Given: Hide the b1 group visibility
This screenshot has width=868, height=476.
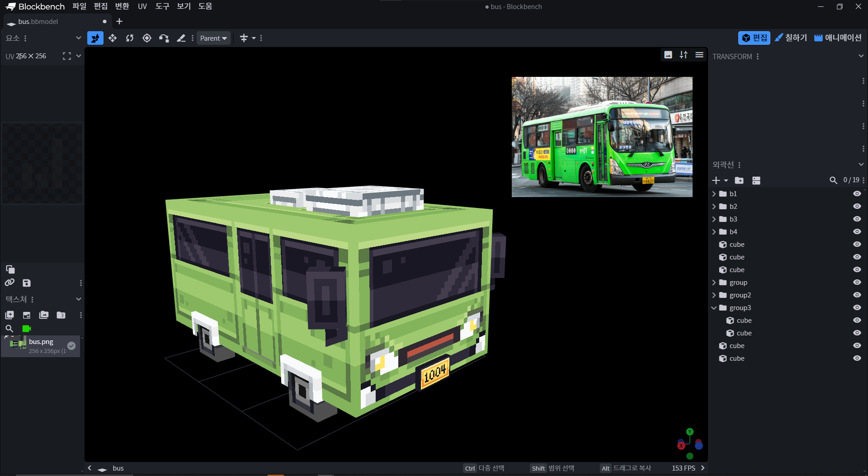Looking at the screenshot, I should point(857,193).
